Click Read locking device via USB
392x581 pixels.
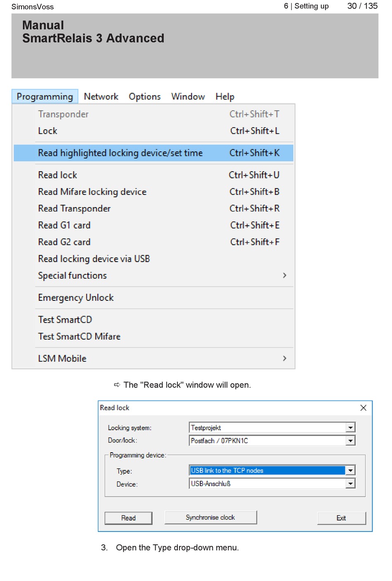click(94, 259)
